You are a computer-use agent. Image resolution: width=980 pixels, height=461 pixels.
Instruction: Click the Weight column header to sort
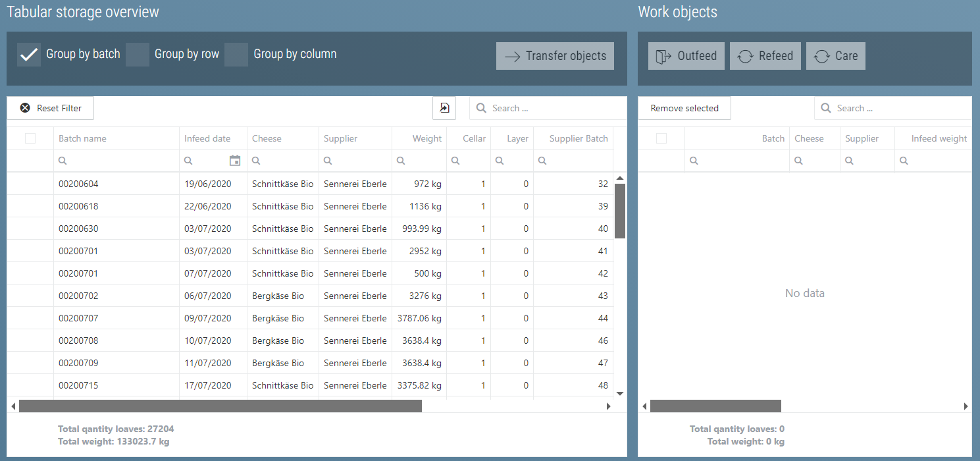426,138
